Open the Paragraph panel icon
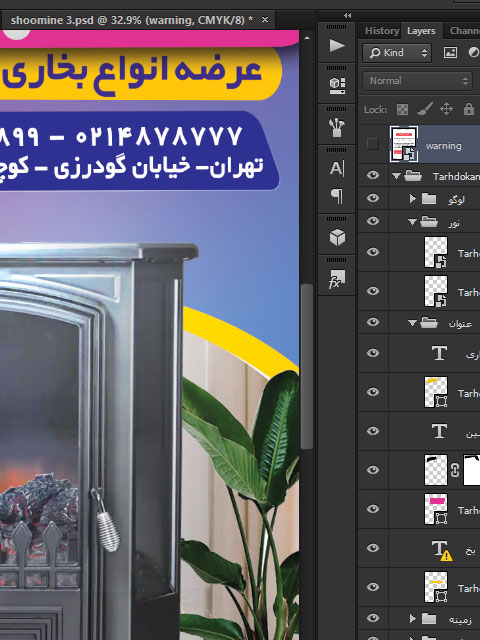Viewport: 480px width, 640px height. pyautogui.click(x=337, y=196)
